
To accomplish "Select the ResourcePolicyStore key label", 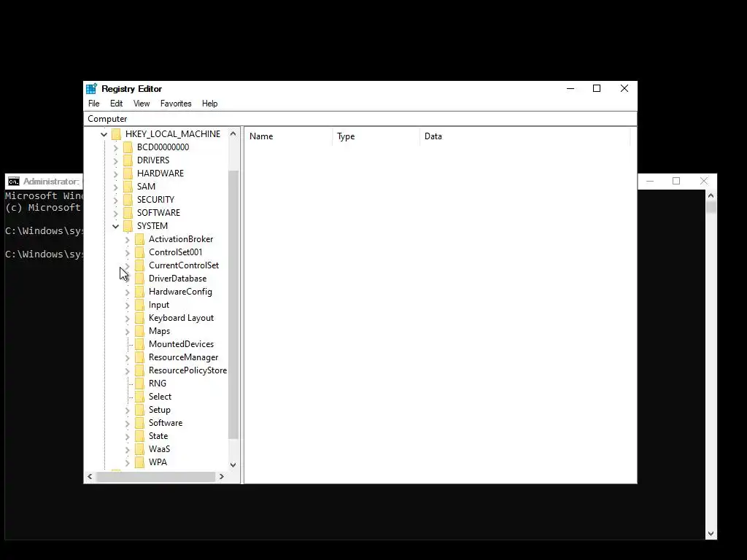I will click(x=187, y=370).
